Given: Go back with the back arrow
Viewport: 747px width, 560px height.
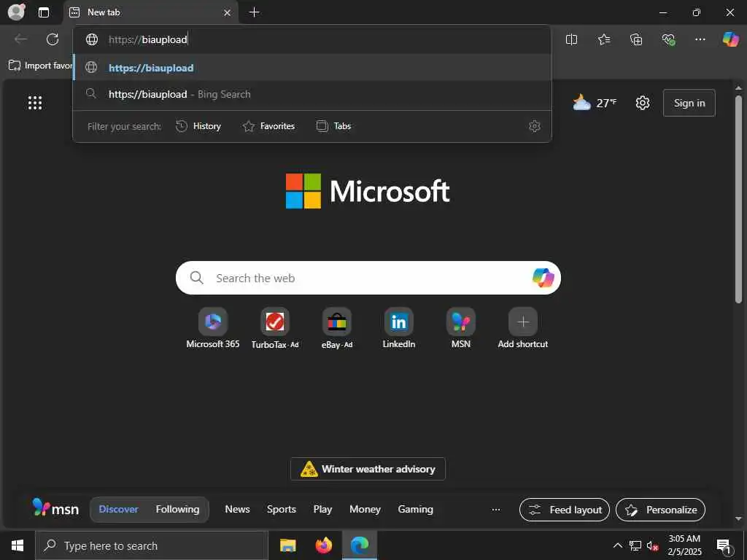Looking at the screenshot, I should coord(20,39).
